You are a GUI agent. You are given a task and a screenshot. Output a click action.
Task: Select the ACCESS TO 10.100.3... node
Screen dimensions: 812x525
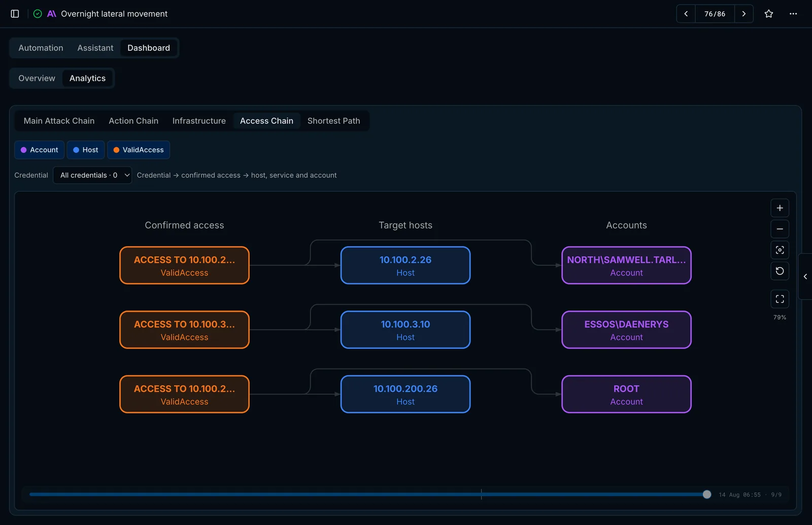[x=185, y=330]
